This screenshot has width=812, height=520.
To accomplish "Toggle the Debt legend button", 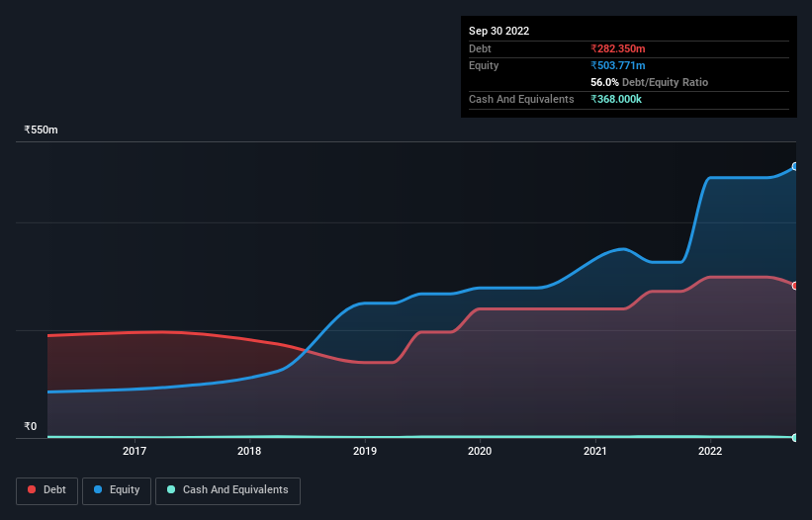I will point(47,490).
